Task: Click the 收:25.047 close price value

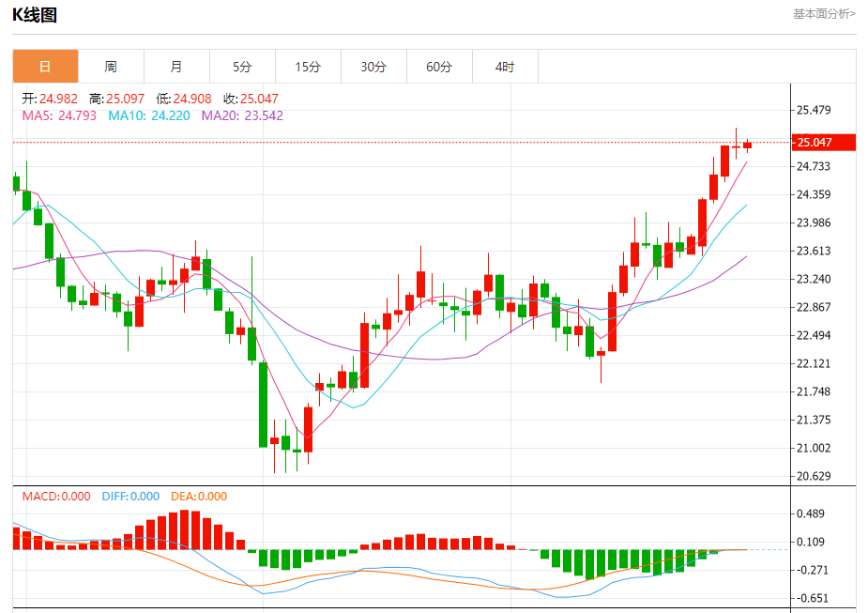Action: pos(251,99)
